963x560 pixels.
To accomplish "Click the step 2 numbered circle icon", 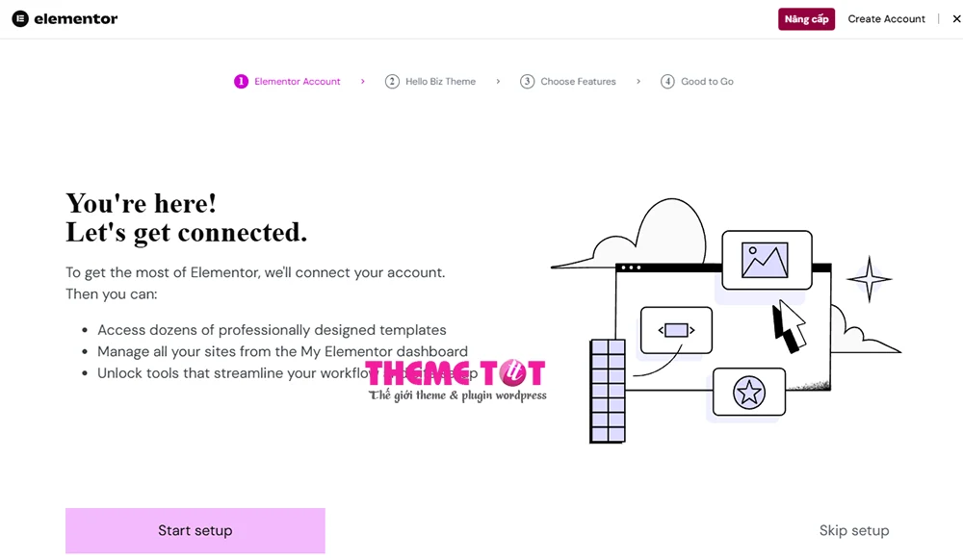I will click(392, 81).
